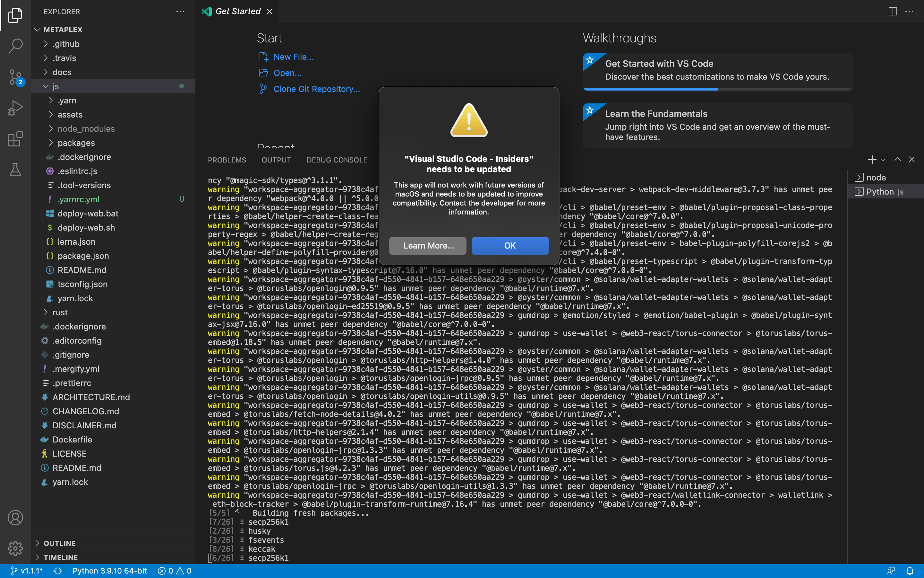Expand the TIMELINE section
This screenshot has width=924, height=578.
[113, 557]
